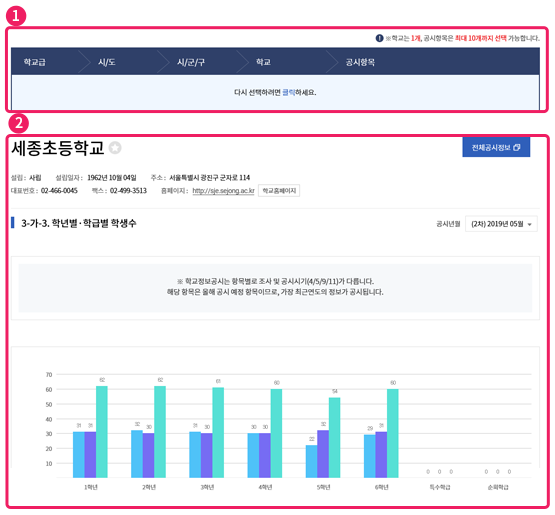Click the 특수학급 axis label
The width and height of the screenshot is (555, 515).
coord(440,487)
